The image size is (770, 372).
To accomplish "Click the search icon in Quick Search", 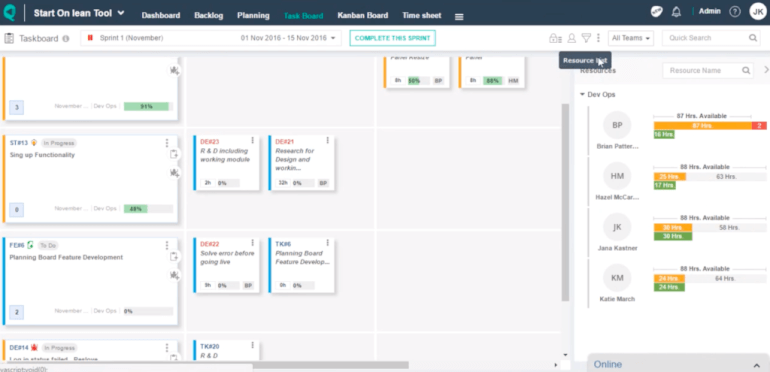I will pyautogui.click(x=753, y=38).
